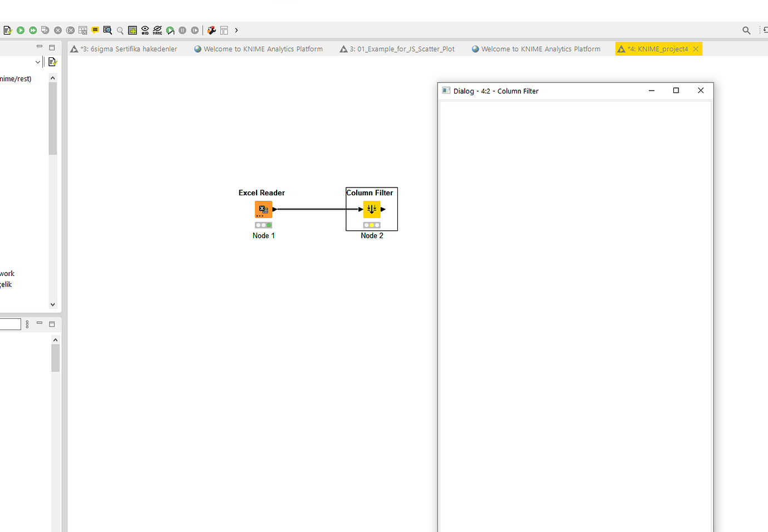Screen dimensions: 768x532
Task: Click the 'çelik' entry in the left panel
Action: (6, 284)
